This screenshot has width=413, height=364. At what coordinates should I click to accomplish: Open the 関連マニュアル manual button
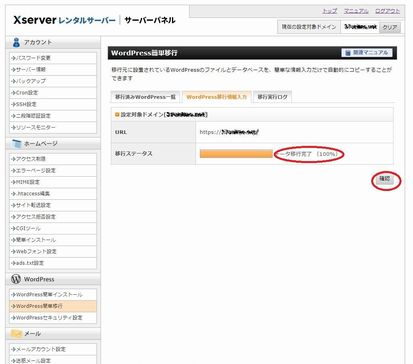pyautogui.click(x=367, y=53)
